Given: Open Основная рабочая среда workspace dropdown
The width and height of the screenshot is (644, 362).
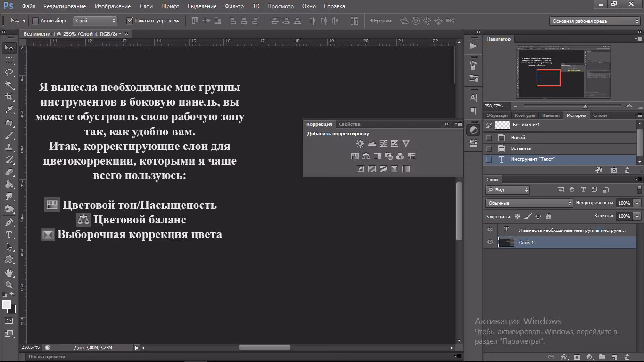Looking at the screenshot, I should (x=594, y=21).
